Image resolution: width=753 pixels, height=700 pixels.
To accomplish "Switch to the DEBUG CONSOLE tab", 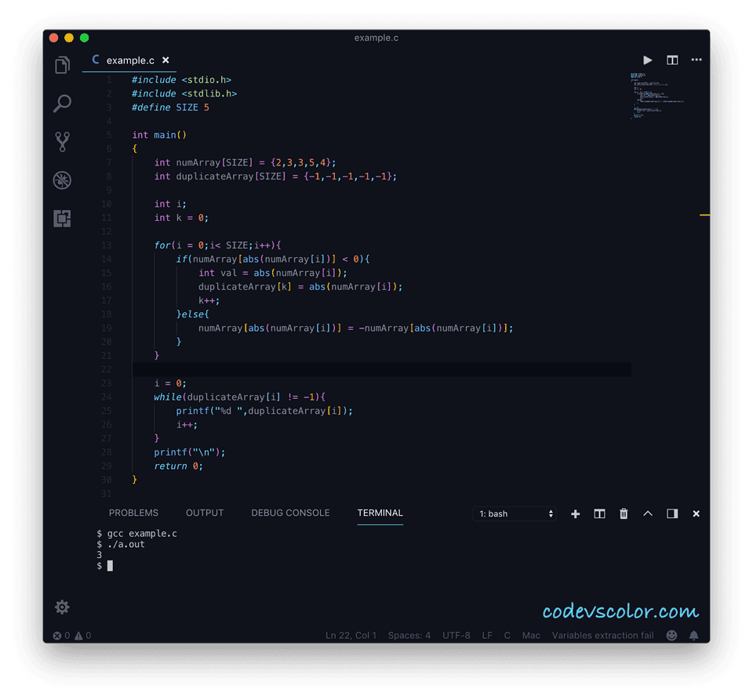I will [290, 513].
